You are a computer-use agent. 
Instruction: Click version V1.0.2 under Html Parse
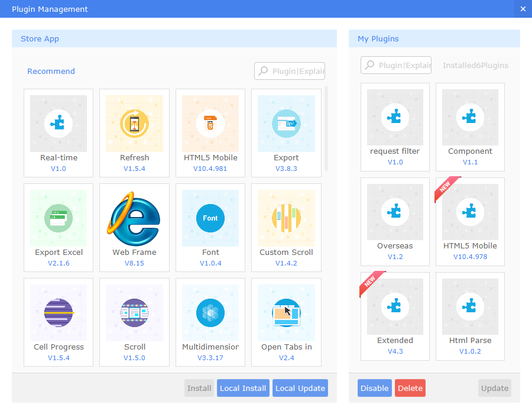pos(471,351)
